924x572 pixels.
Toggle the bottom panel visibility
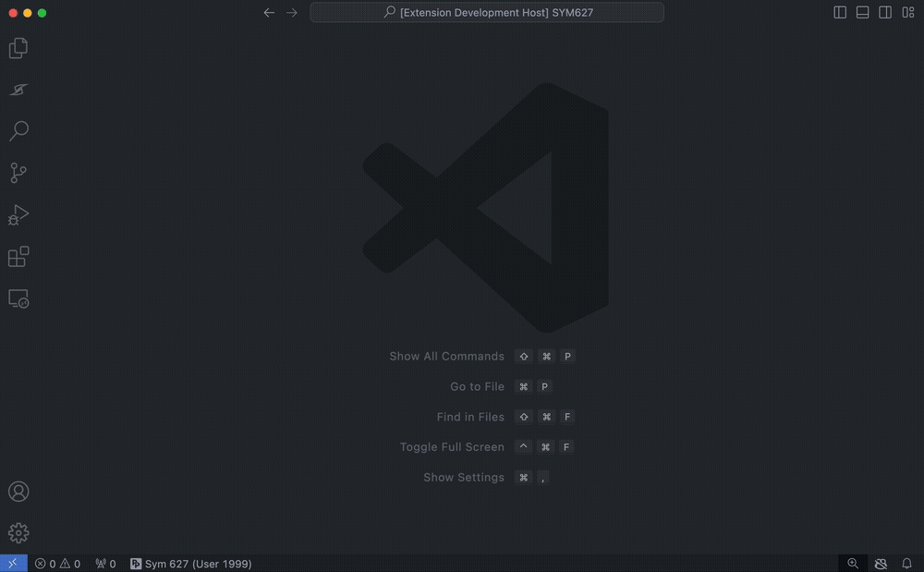click(x=862, y=13)
